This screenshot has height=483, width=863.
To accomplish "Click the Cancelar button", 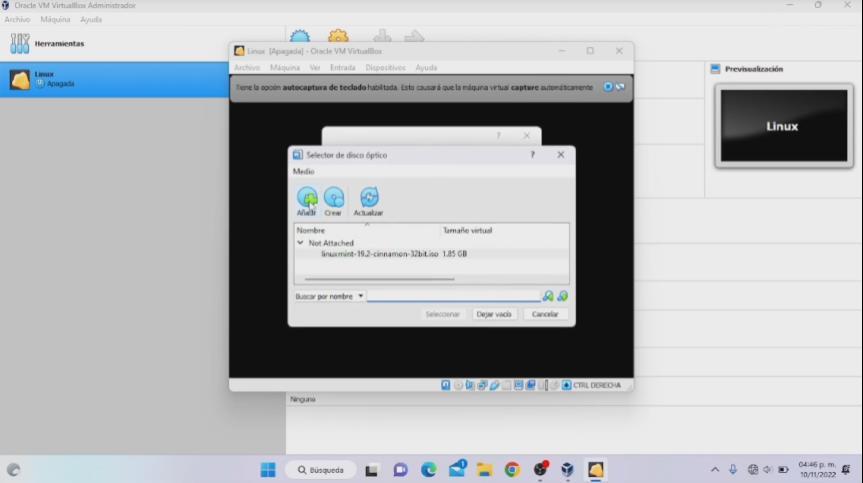I will tap(545, 314).
